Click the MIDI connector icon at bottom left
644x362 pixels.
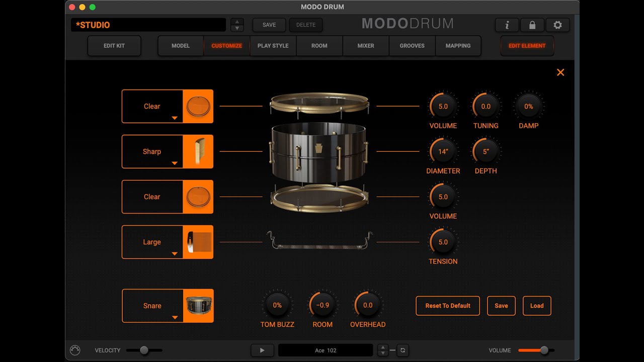(x=75, y=350)
